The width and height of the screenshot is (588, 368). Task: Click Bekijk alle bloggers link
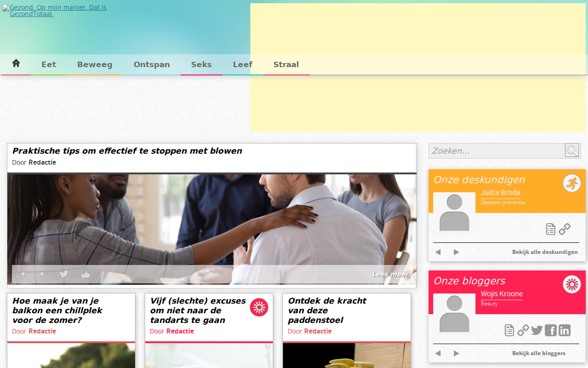point(539,353)
